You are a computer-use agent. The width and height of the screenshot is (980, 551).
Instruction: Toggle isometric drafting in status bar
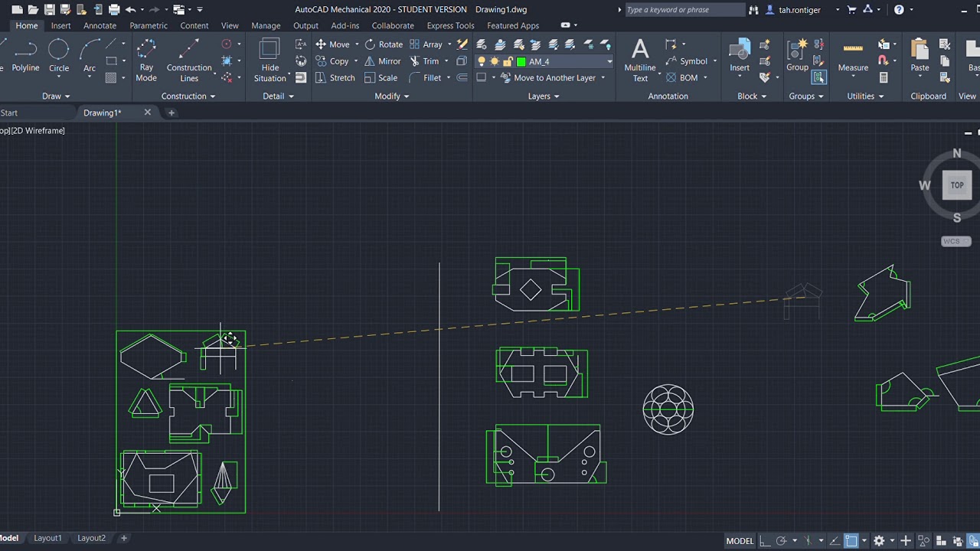click(808, 541)
